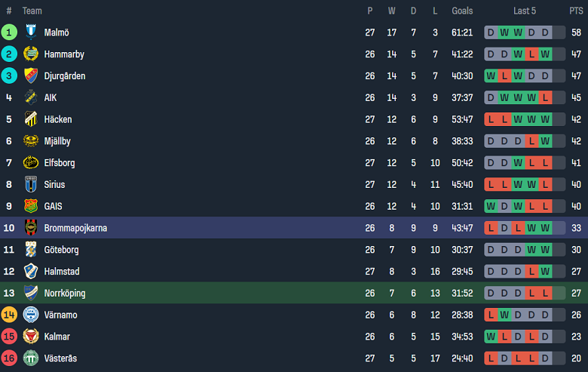The image size is (588, 372).
Task: Click the Malmö team crest icon
Action: pos(31,32)
